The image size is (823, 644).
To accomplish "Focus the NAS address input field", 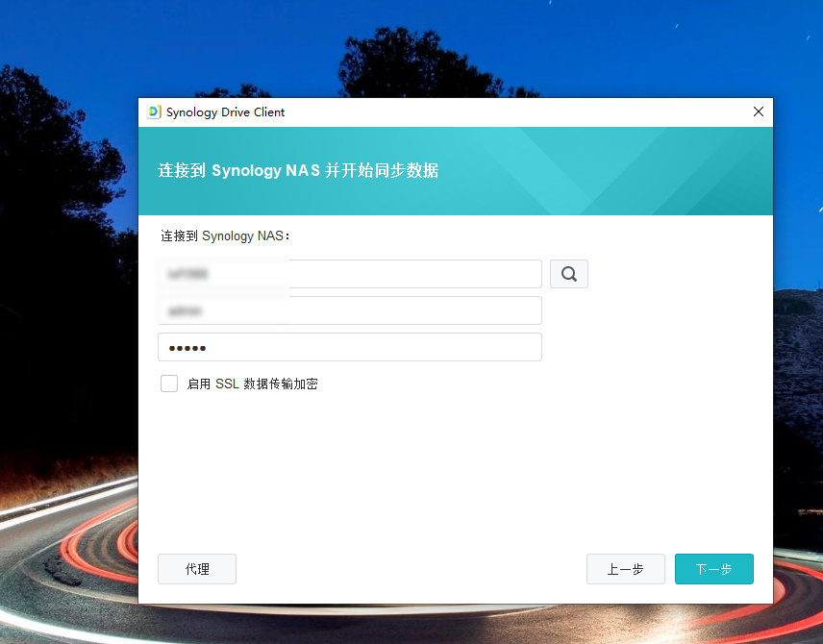I will 350,274.
